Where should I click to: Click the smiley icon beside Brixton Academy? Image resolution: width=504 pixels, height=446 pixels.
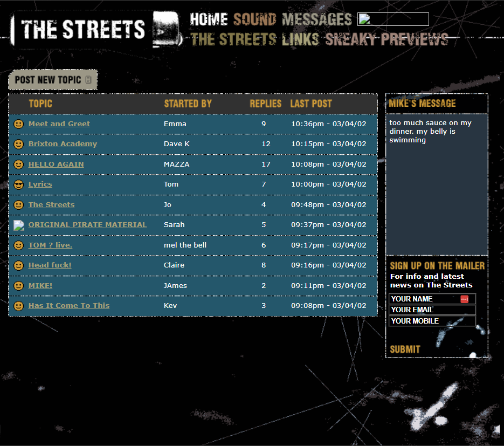19,144
